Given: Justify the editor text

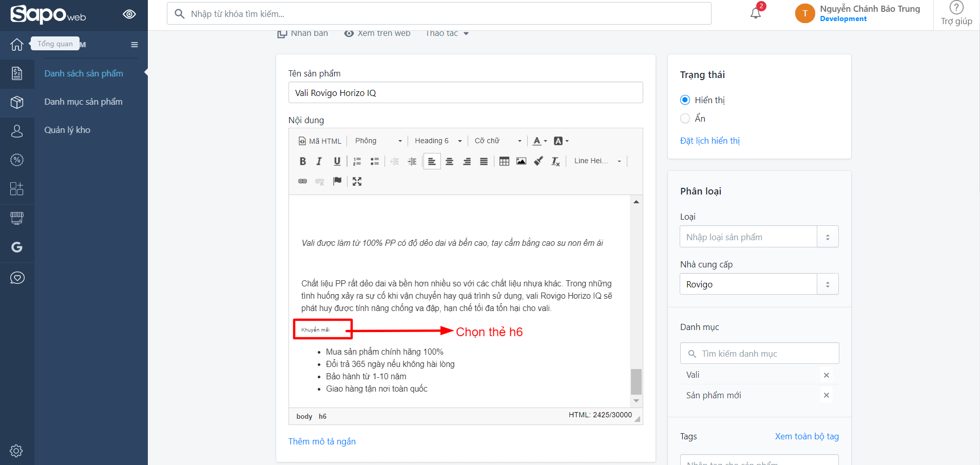Looking at the screenshot, I should 484,161.
